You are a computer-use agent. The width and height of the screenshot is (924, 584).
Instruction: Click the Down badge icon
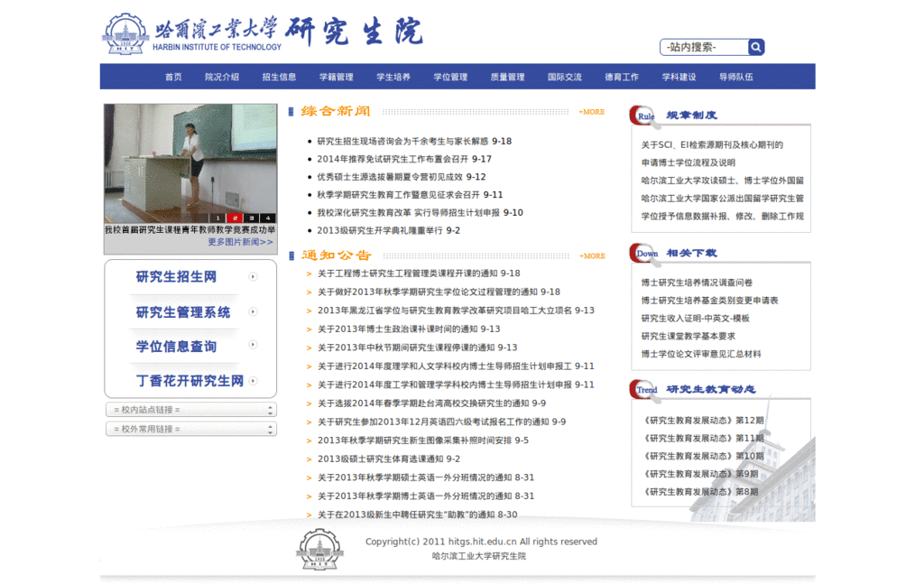[644, 254]
